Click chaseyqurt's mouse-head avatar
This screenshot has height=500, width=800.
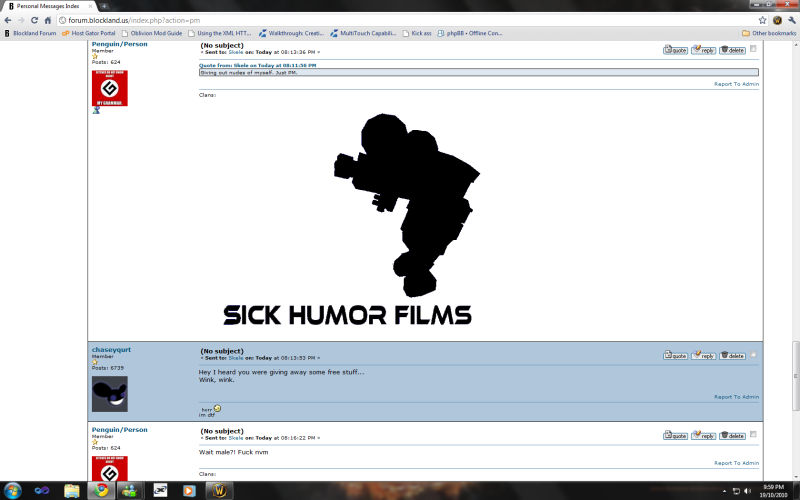[x=110, y=394]
